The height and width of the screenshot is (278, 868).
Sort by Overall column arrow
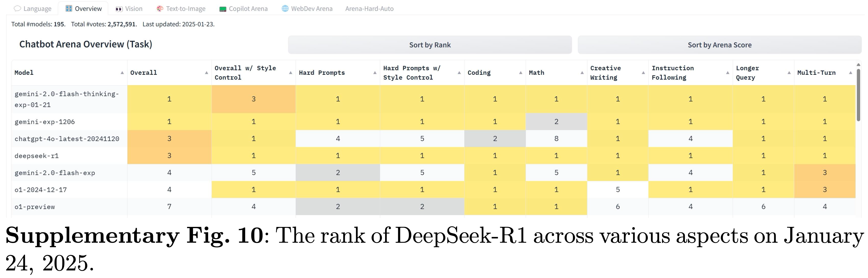point(206,73)
